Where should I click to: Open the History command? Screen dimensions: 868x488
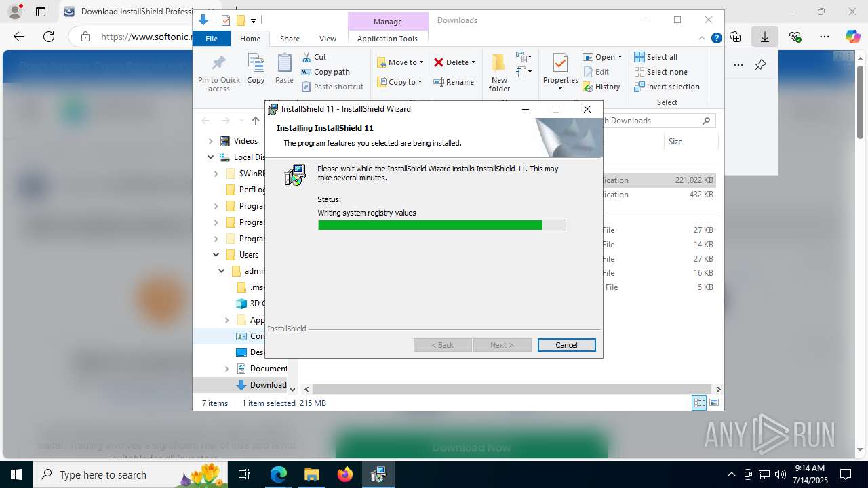coord(601,87)
